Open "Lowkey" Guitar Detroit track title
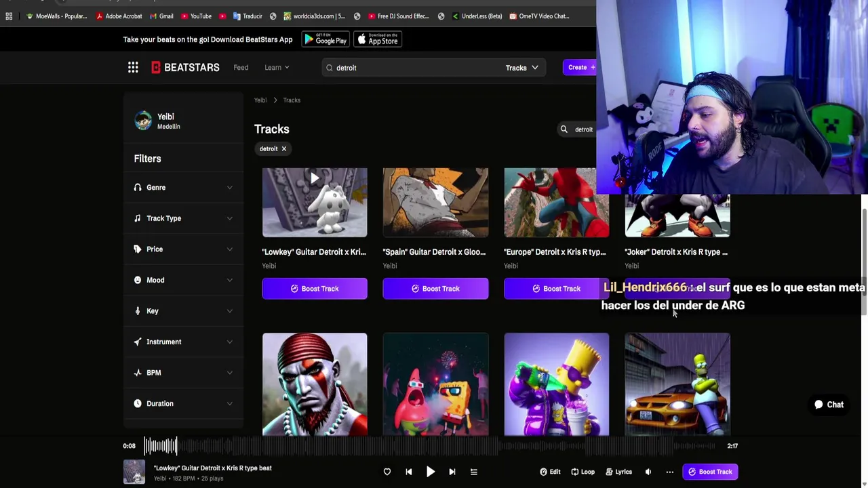This screenshot has width=868, height=488. pos(314,252)
